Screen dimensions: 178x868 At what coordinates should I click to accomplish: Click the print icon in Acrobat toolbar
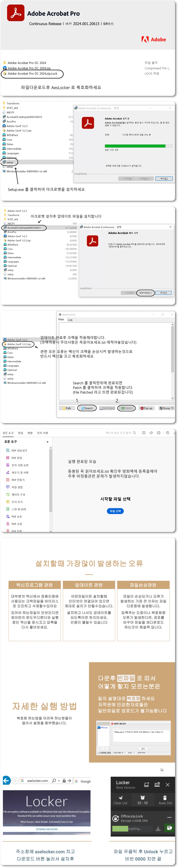point(159,433)
